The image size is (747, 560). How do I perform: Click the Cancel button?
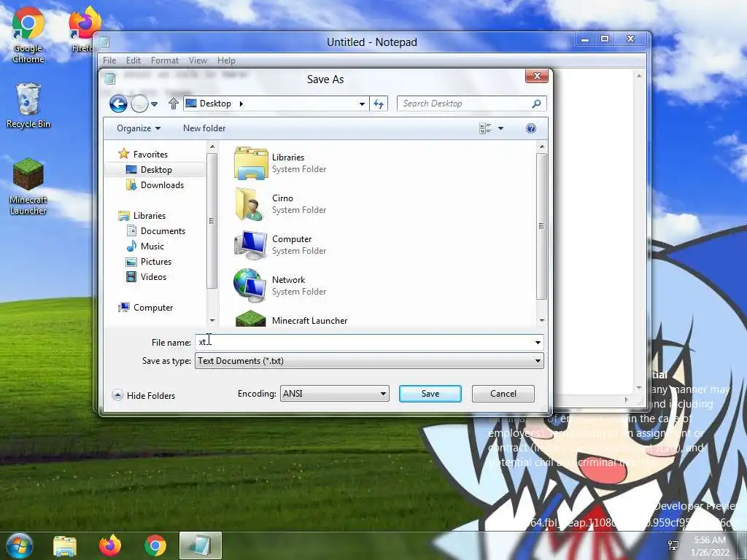[x=503, y=394]
